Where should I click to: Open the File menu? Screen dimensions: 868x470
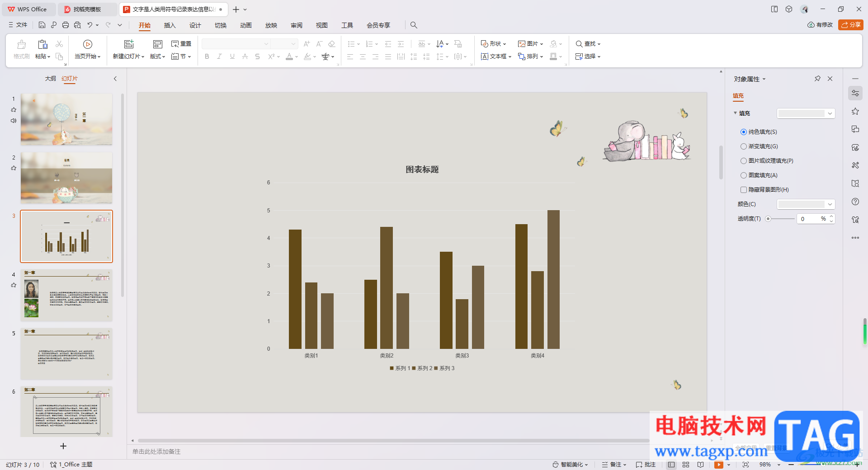[x=18, y=25]
